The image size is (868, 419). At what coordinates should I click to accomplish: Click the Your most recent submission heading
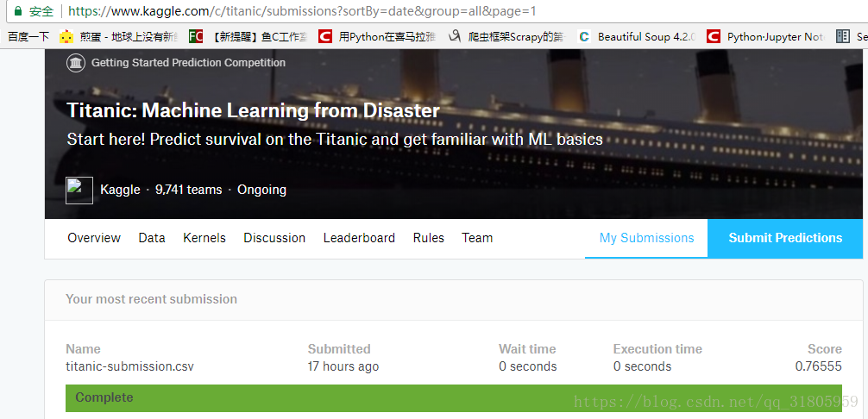[x=152, y=299]
